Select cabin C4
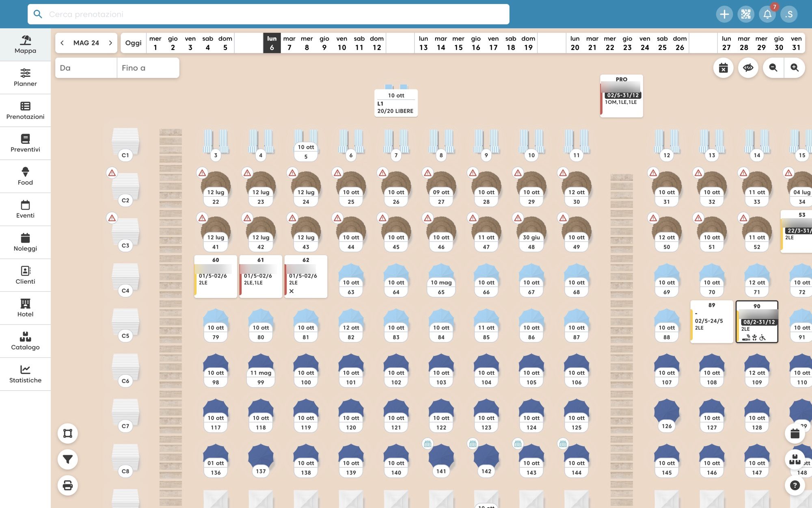This screenshot has width=812, height=508. 125,280
